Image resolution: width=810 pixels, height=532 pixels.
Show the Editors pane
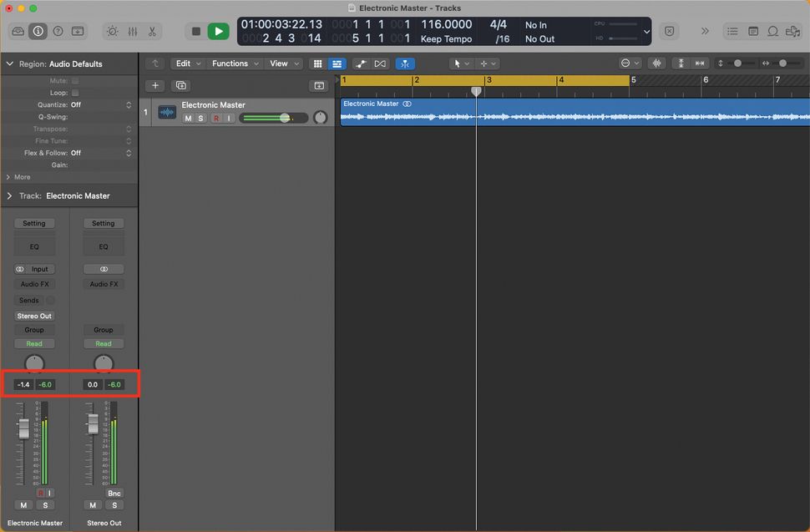click(x=152, y=31)
